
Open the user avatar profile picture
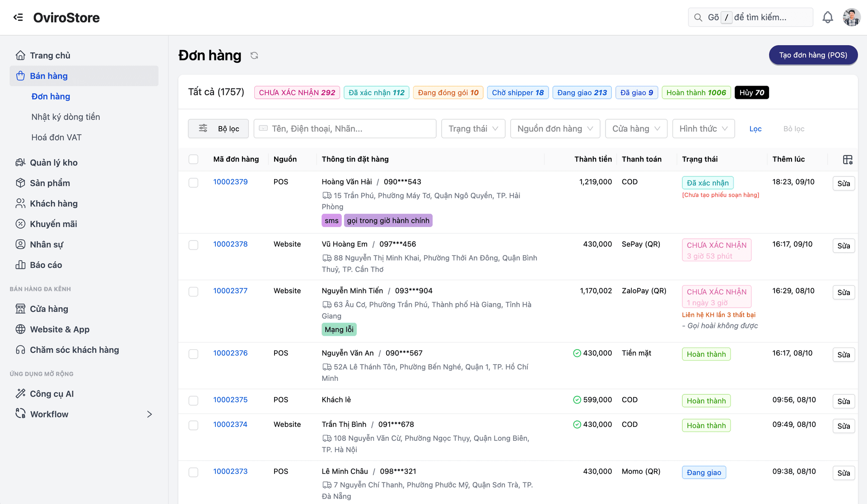pyautogui.click(x=851, y=17)
